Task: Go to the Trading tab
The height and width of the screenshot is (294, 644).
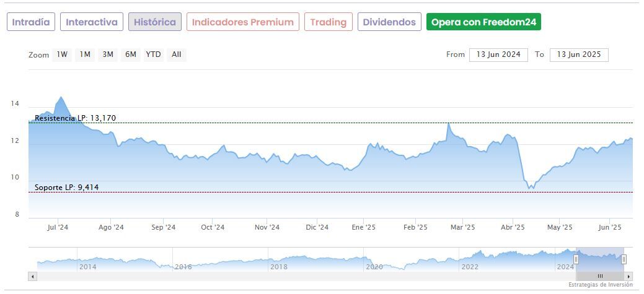Action: point(329,22)
